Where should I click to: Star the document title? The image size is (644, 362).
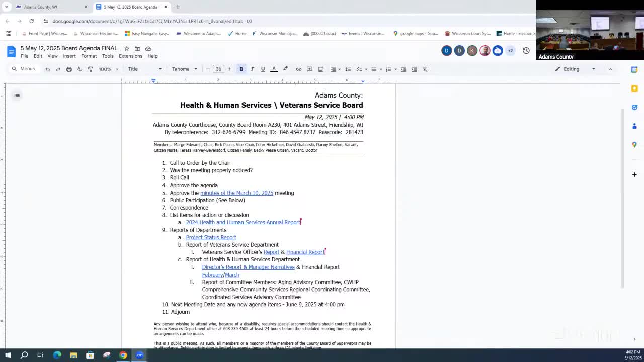[x=127, y=49]
